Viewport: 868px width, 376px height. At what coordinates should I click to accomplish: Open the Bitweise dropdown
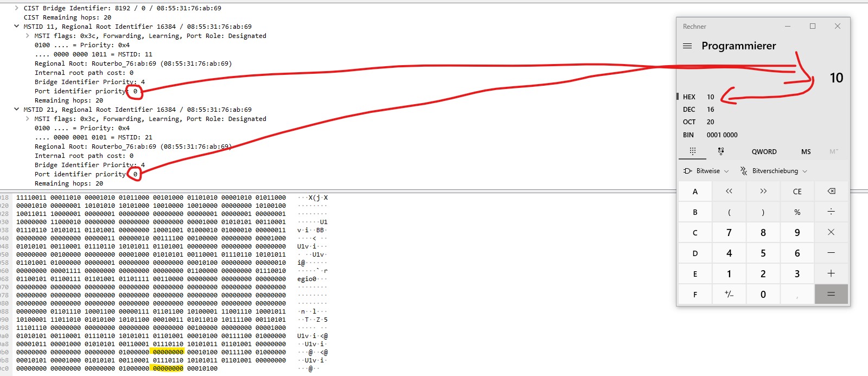pyautogui.click(x=706, y=171)
